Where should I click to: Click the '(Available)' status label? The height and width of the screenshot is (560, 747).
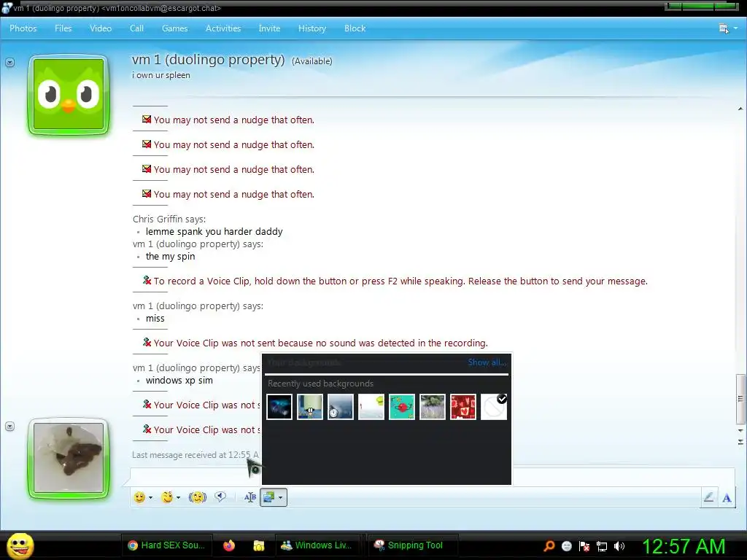pyautogui.click(x=312, y=61)
